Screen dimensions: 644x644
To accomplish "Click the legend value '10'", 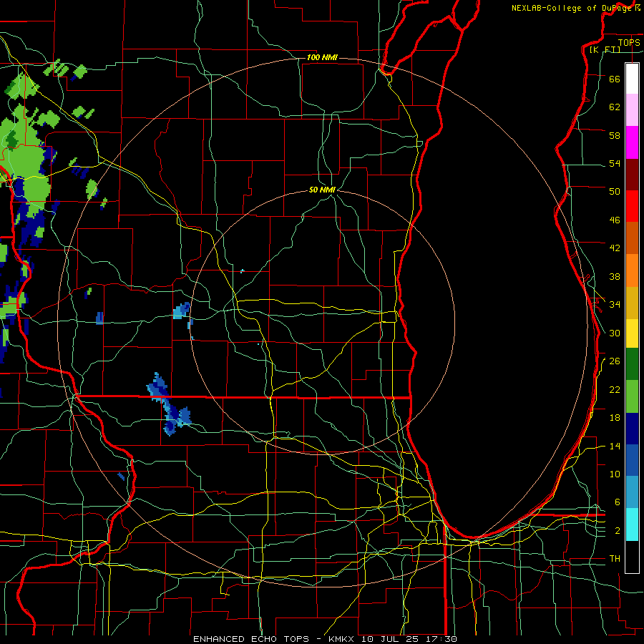I will [615, 474].
